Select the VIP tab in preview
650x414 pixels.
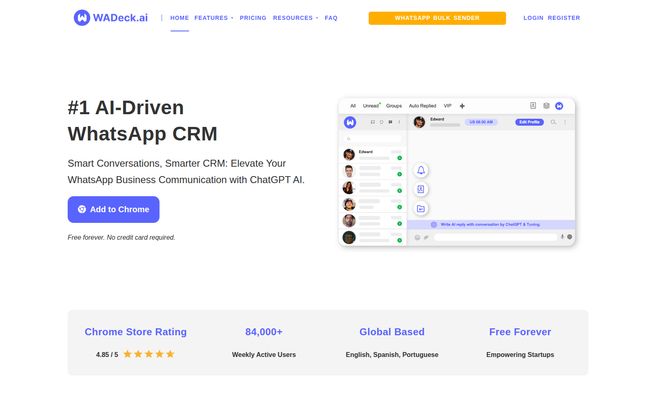(448, 106)
